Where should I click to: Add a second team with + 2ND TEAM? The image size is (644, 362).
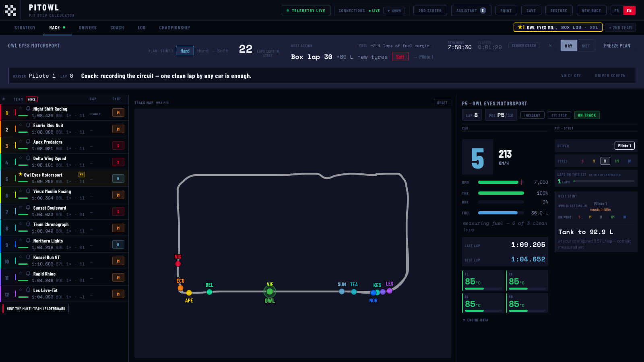click(620, 27)
